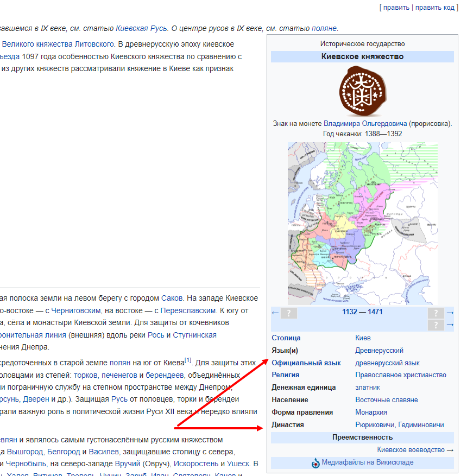Click the 'править' edit link
Screen dimensions: 467x476
396,7
